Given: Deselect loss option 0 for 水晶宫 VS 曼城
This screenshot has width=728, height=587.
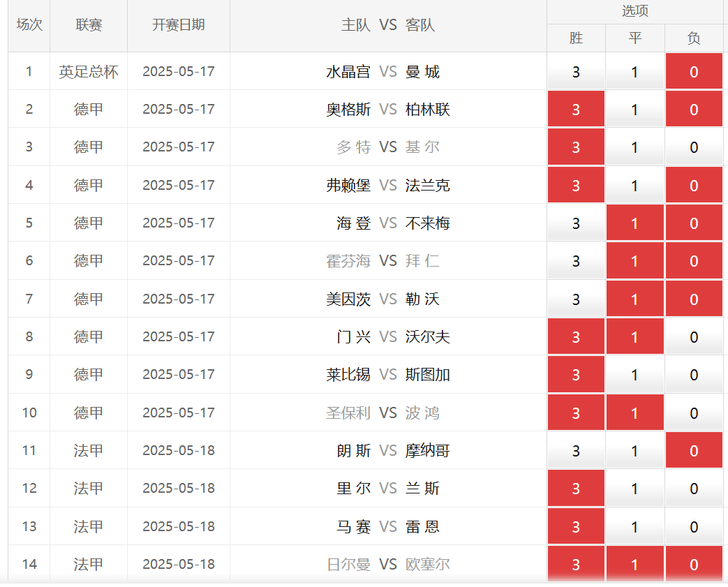Looking at the screenshot, I should click(x=694, y=71).
